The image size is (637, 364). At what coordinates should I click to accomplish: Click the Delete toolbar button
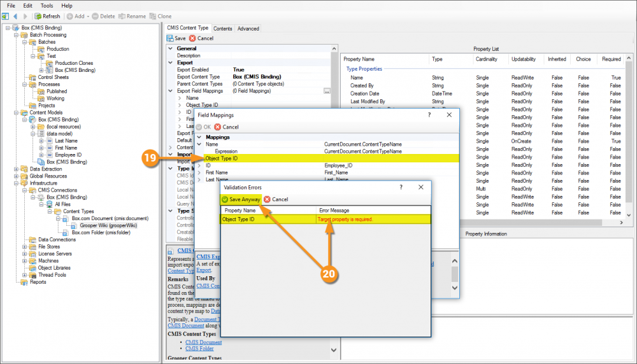click(103, 17)
